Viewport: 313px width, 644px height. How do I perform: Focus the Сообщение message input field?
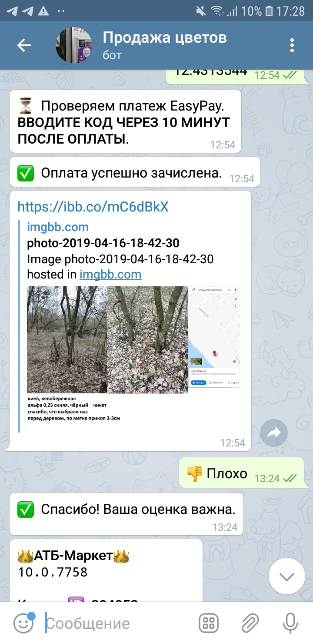click(x=117, y=624)
